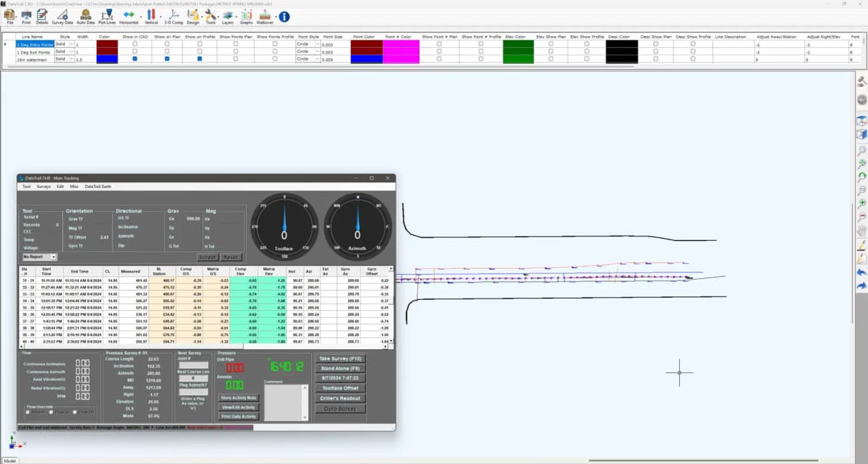Image resolution: width=868 pixels, height=464 pixels.
Task: Open the No Report dropdown
Action: tap(40, 257)
